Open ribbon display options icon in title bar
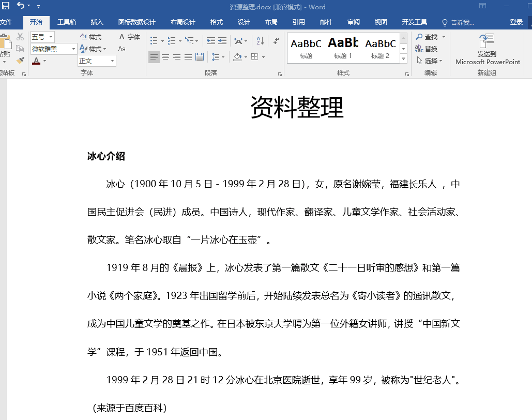Screen dimensions: 532x420 [x=482, y=6]
